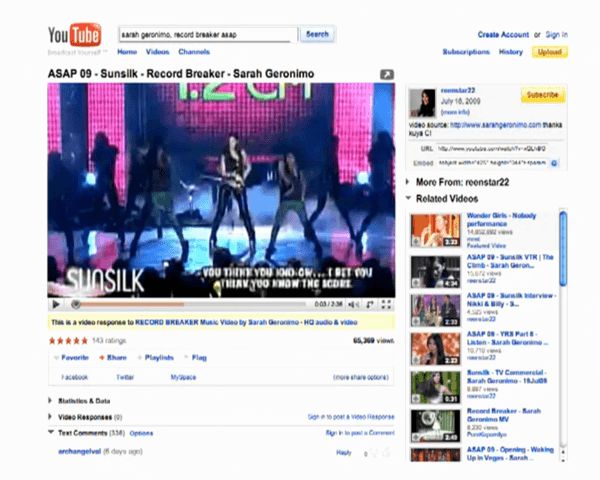Click the video URL field
600x480 pixels.
492,149
